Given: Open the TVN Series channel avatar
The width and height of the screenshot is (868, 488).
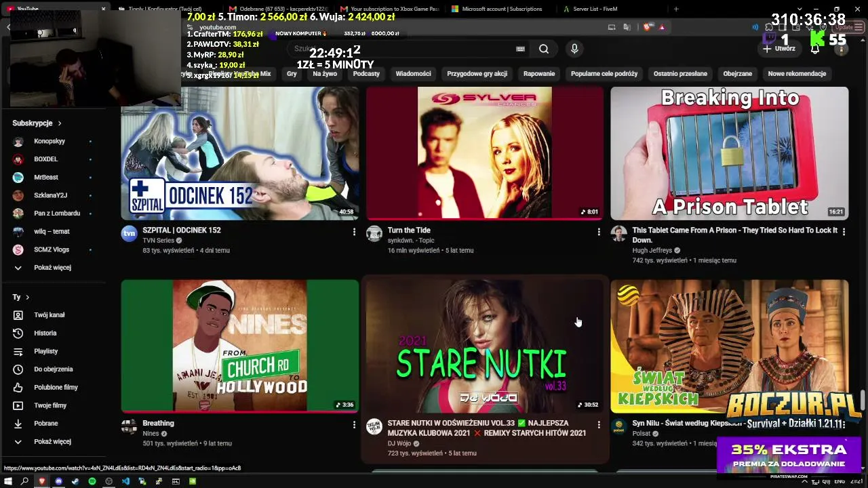Looking at the screenshot, I should [x=129, y=234].
